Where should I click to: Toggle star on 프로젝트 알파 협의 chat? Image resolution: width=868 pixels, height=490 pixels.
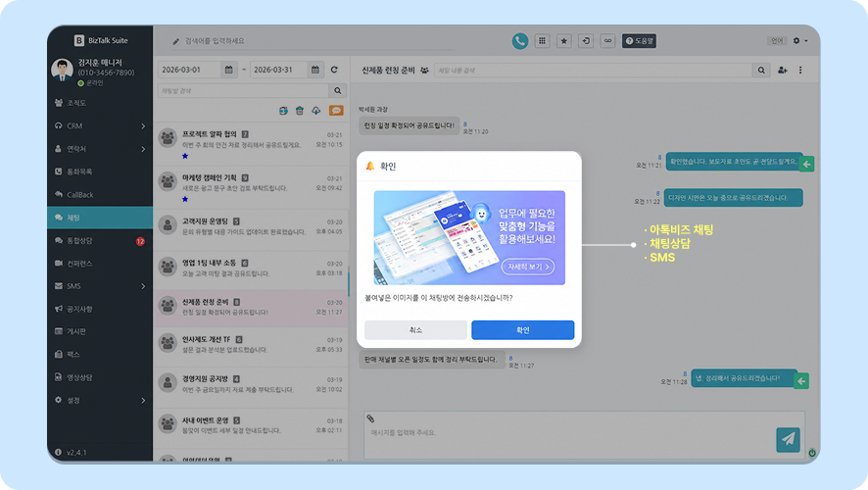(185, 156)
